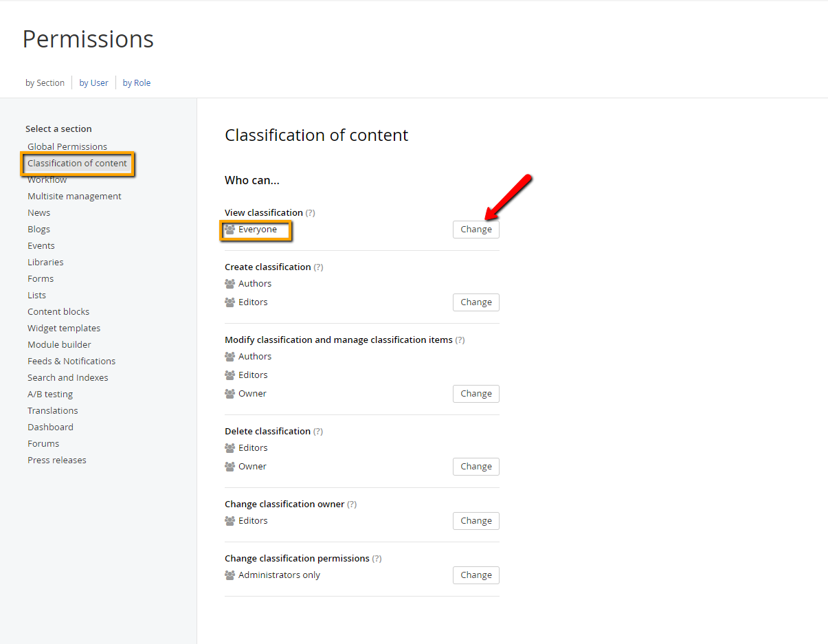Click Owner under Modify classification

[252, 394]
